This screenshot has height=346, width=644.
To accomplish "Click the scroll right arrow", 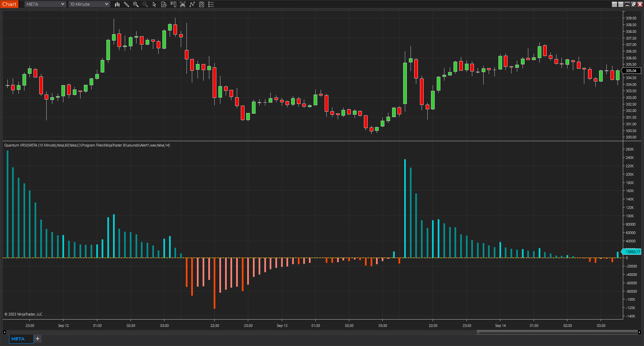I will (x=639, y=332).
